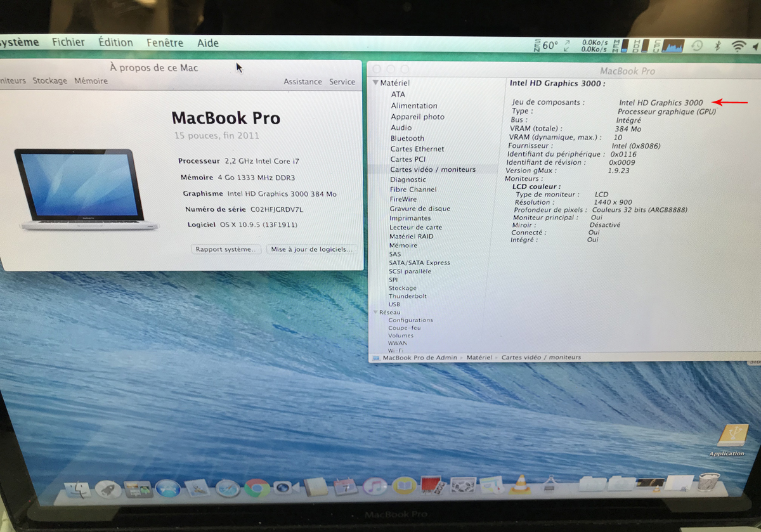Select Lecteur de carte in sidebar
761x532 pixels.
point(415,227)
